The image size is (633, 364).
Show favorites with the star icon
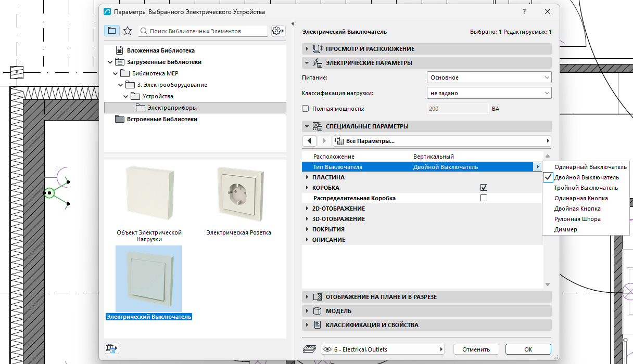(x=127, y=31)
